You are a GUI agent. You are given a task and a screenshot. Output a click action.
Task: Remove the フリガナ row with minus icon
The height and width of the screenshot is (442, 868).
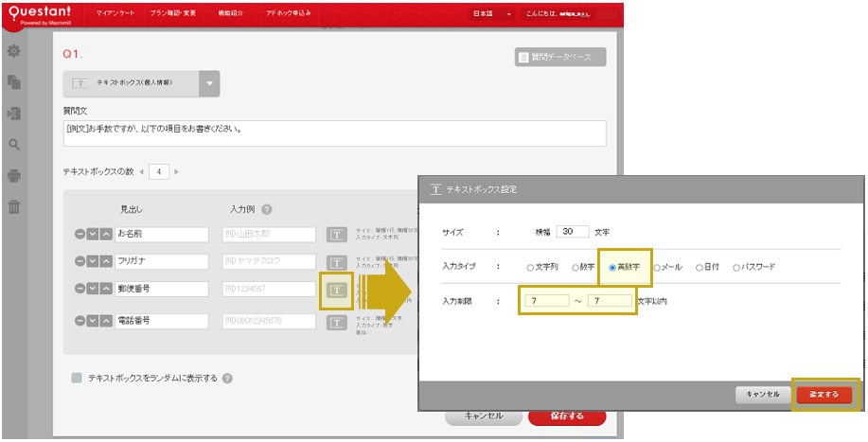pyautogui.click(x=80, y=261)
